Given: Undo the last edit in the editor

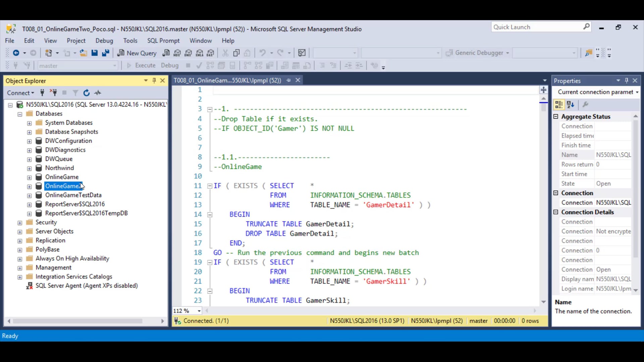Looking at the screenshot, I should [x=263, y=53].
